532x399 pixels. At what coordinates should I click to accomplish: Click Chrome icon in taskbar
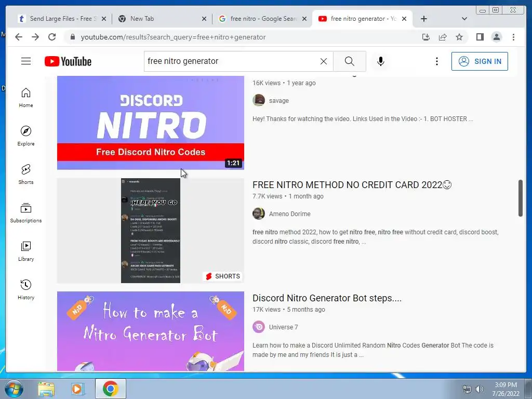pos(110,389)
